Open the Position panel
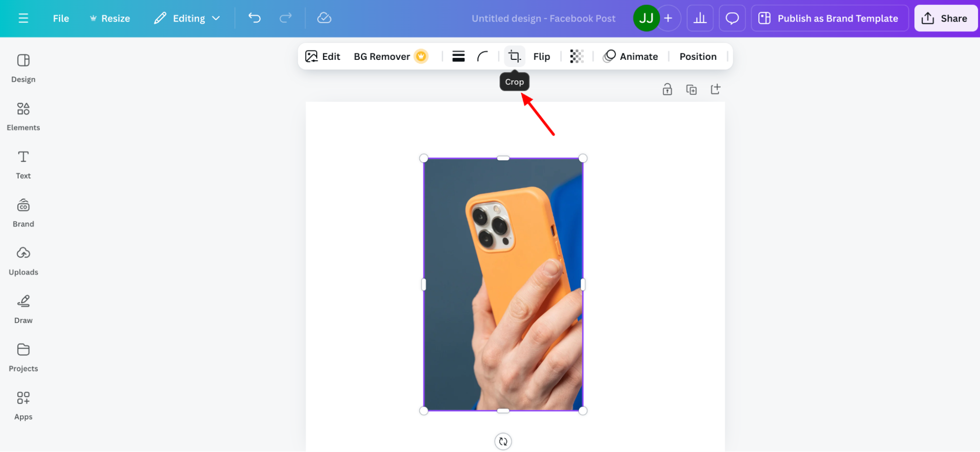The height and width of the screenshot is (452, 980). point(698,56)
